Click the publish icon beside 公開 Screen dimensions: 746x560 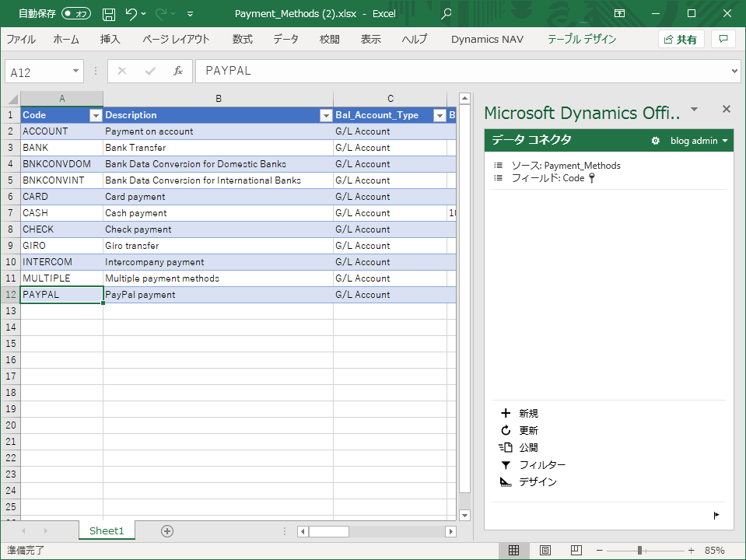point(506,447)
